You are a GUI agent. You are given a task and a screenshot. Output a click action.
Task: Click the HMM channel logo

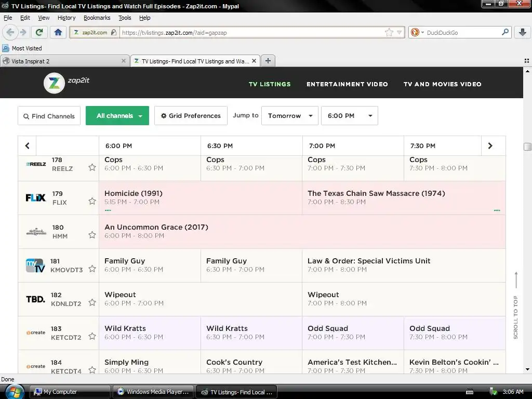point(36,232)
